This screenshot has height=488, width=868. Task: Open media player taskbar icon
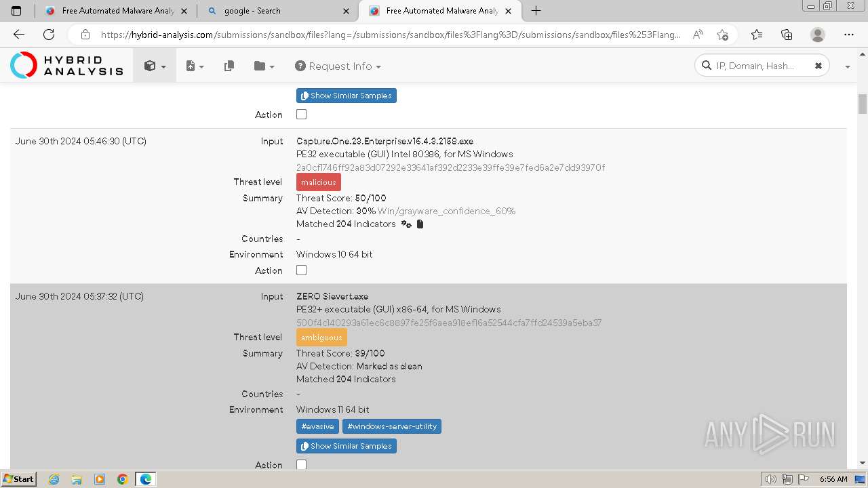point(100,479)
